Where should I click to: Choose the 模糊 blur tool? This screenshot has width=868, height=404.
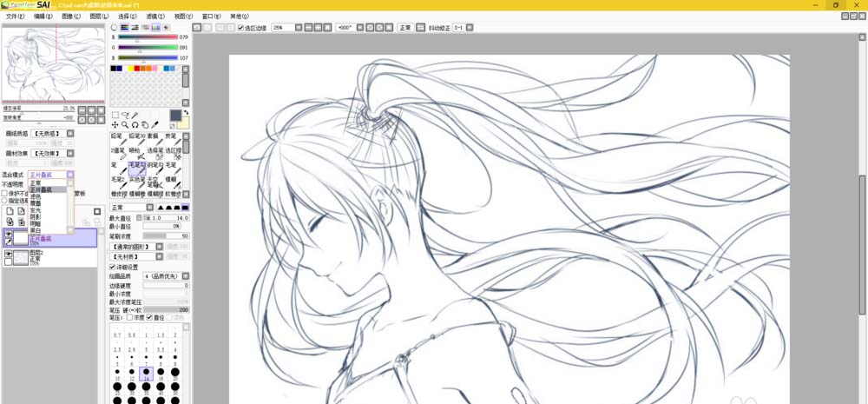[174, 183]
